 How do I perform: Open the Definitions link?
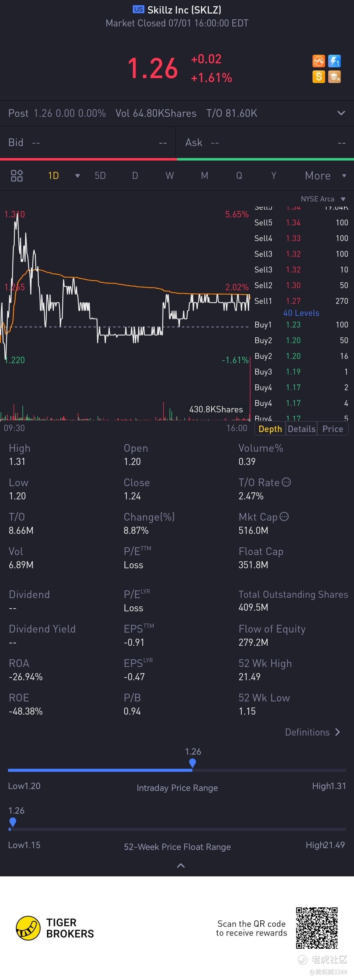pos(313,732)
